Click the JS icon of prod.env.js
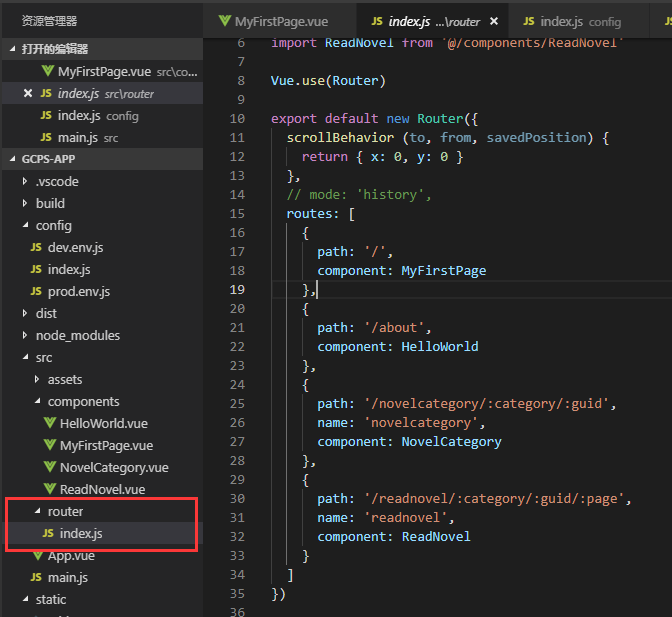 coord(36,291)
